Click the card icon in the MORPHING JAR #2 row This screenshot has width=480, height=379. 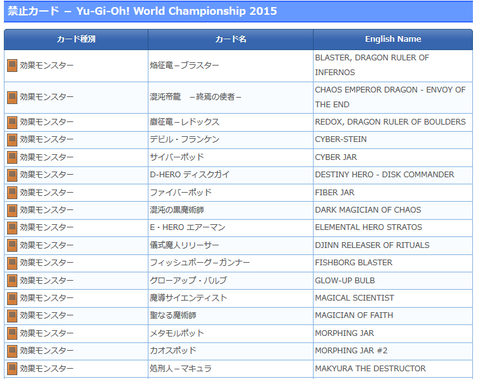pyautogui.click(x=12, y=351)
